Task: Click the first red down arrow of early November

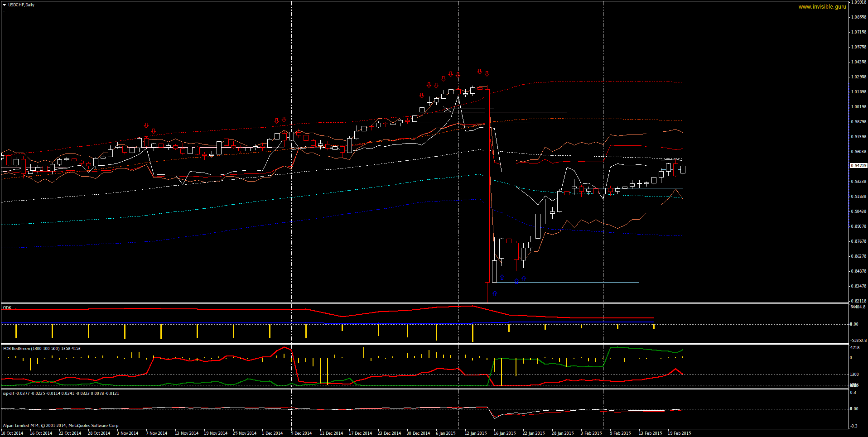Action: (146, 125)
